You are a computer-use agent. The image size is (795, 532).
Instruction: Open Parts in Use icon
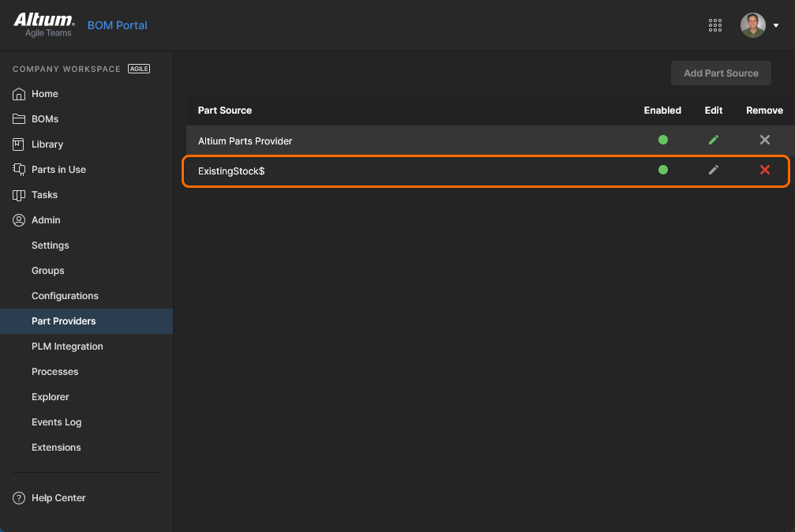pos(19,170)
